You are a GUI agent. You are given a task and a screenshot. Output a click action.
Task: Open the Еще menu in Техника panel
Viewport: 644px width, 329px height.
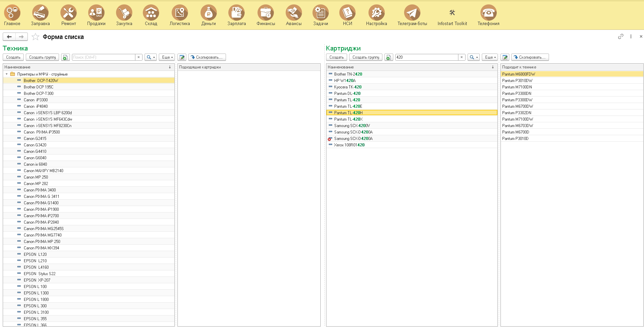(167, 57)
